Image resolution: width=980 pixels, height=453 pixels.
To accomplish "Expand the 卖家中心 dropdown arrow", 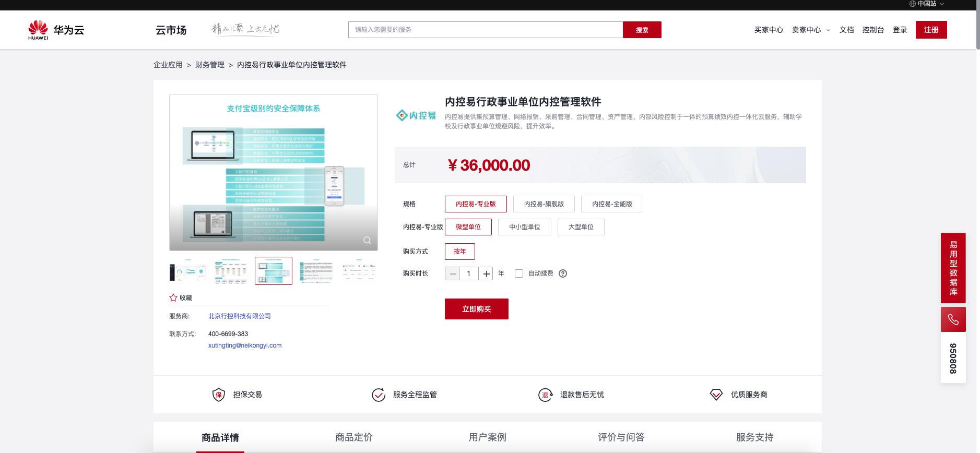I will pos(828,30).
